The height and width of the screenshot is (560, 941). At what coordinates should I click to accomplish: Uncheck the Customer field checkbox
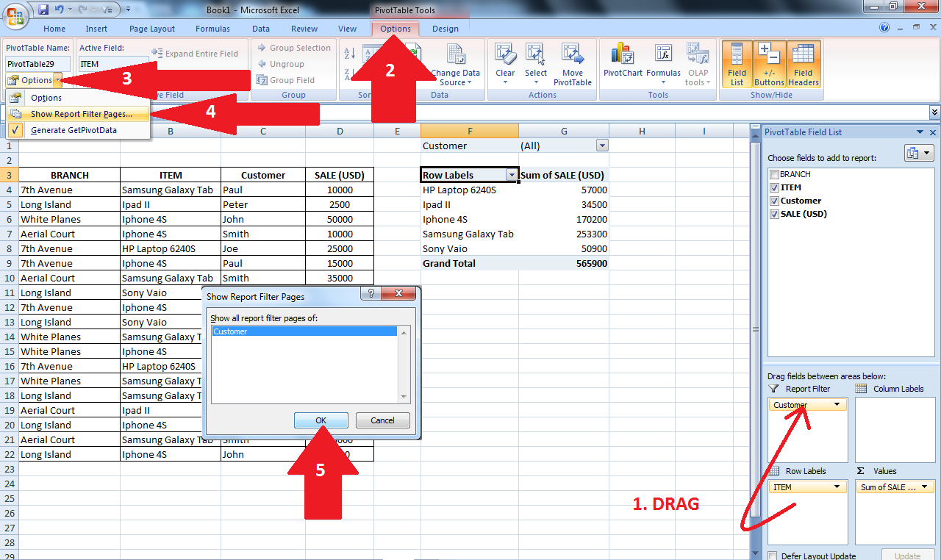pos(774,201)
